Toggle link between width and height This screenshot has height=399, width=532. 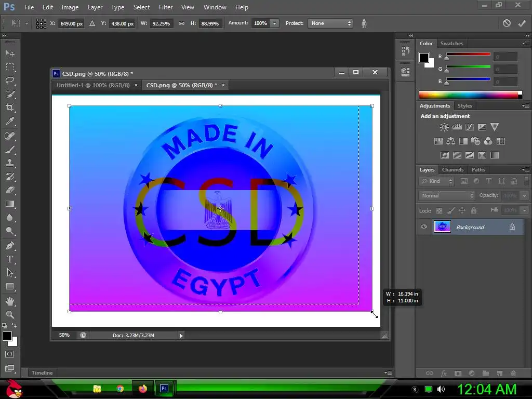181,23
